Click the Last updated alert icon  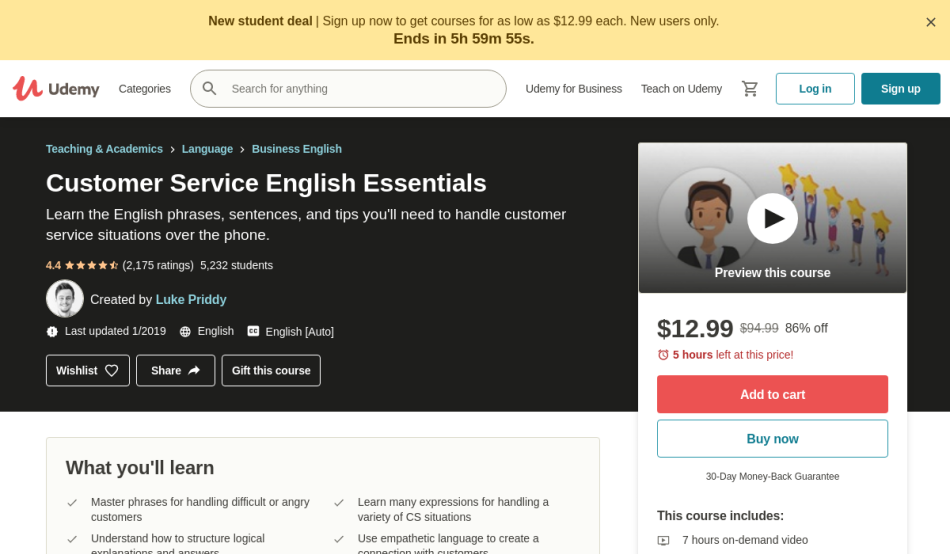[x=52, y=332]
